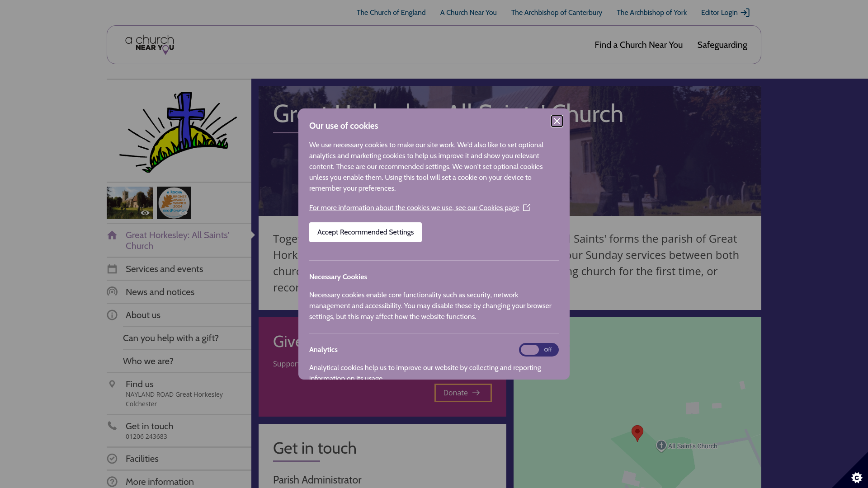Screen dimensions: 868x488
Task: Click the church cross logo image
Action: pos(178,132)
